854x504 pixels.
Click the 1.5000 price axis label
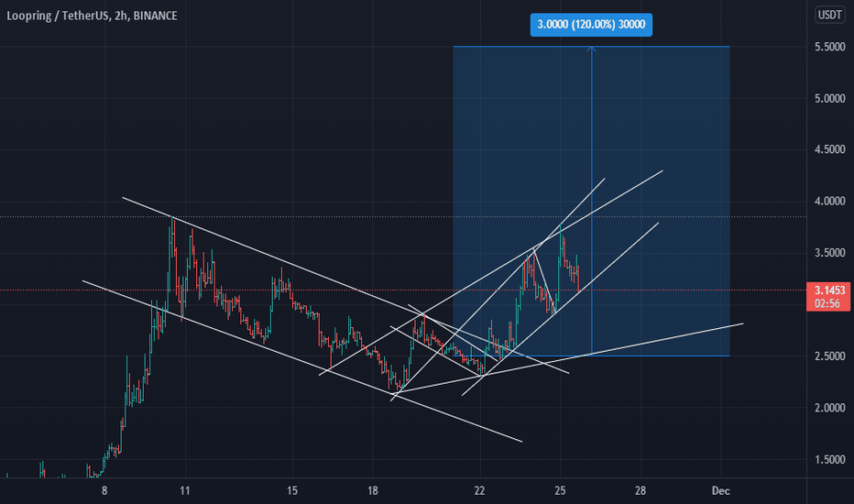click(x=829, y=460)
